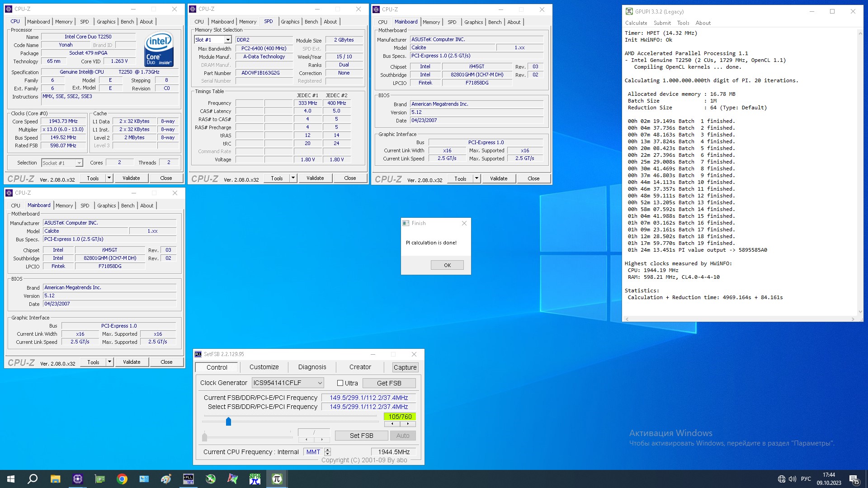Open the notification center icon
Image resolution: width=868 pixels, height=488 pixels.
coord(854,479)
